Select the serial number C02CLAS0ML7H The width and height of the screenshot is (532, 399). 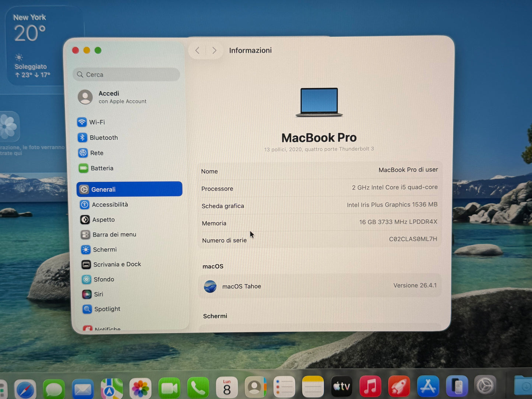pos(413,239)
